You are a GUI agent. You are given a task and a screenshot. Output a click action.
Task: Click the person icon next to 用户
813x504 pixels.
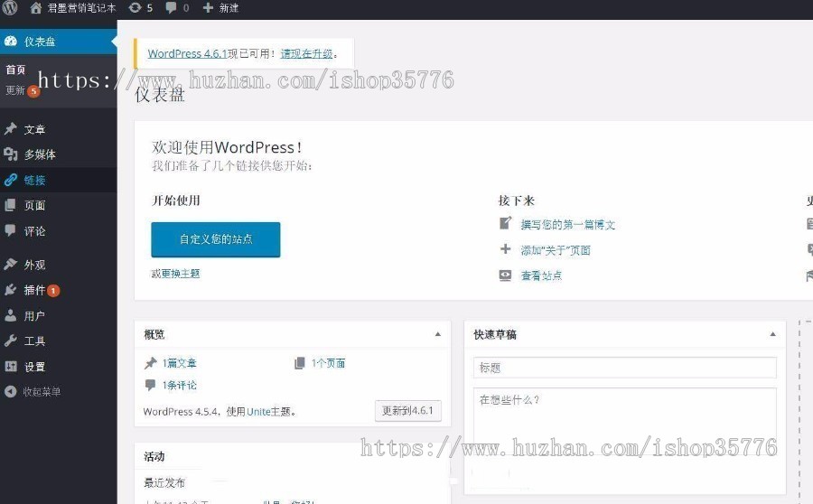(x=11, y=315)
